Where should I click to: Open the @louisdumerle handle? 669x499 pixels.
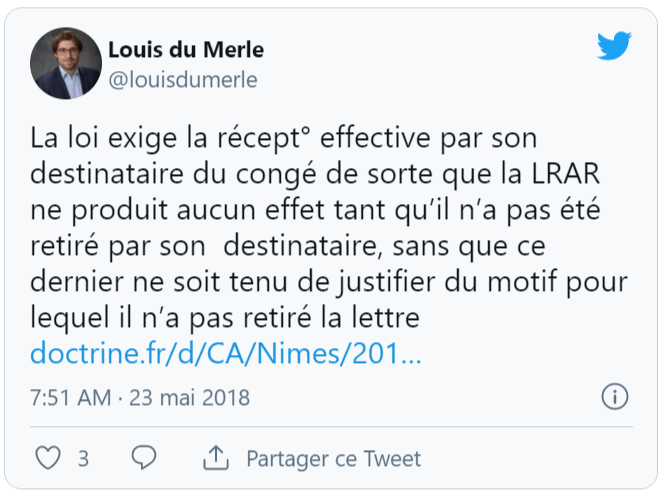[x=183, y=80]
